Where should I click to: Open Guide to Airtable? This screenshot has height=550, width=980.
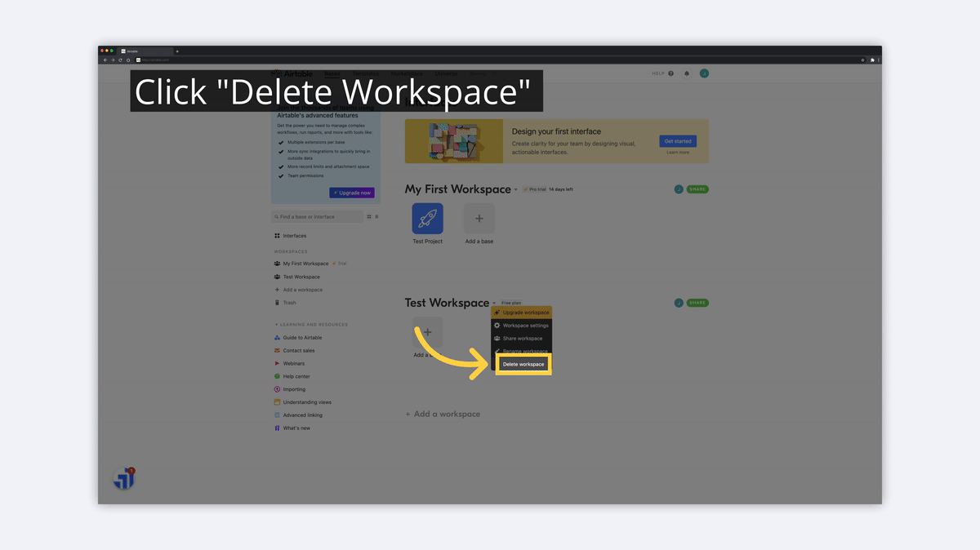coord(298,338)
